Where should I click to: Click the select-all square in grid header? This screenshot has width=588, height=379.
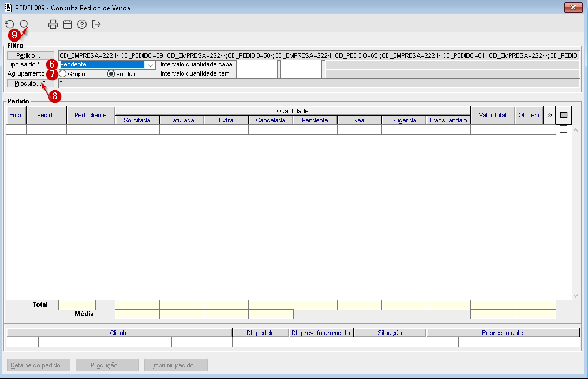coord(564,115)
